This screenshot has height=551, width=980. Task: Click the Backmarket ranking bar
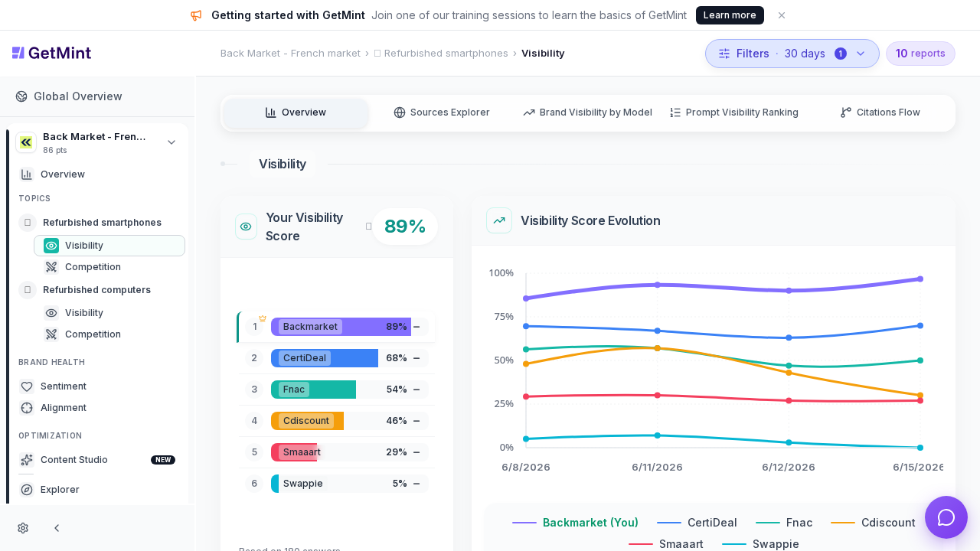coord(350,327)
